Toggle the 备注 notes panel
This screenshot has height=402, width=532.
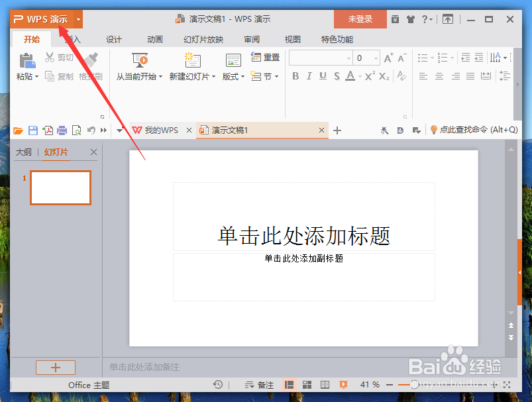(x=259, y=384)
